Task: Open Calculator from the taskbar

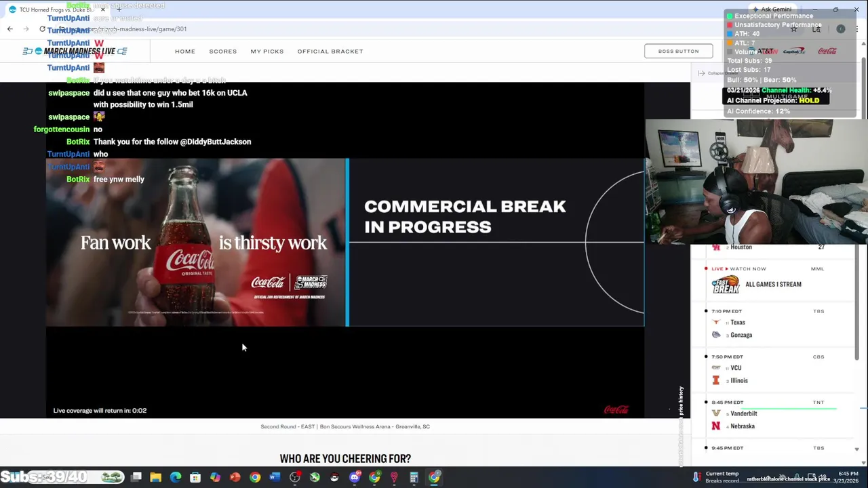Action: pyautogui.click(x=414, y=477)
